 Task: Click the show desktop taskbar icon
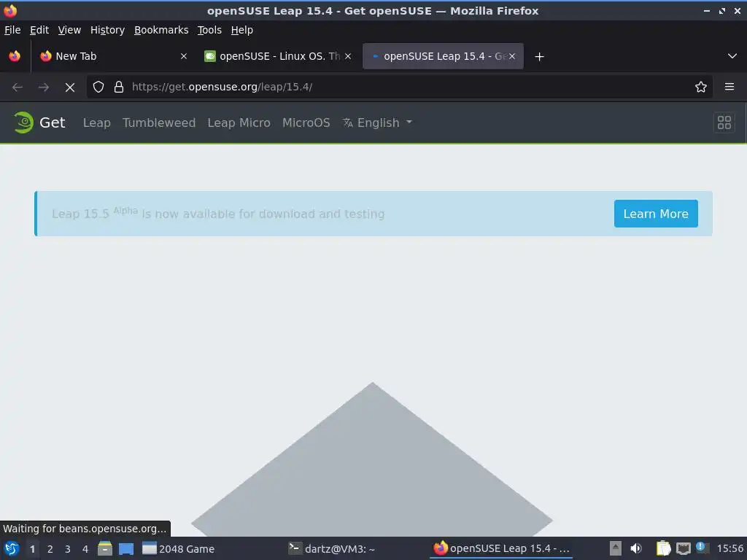(x=126, y=548)
